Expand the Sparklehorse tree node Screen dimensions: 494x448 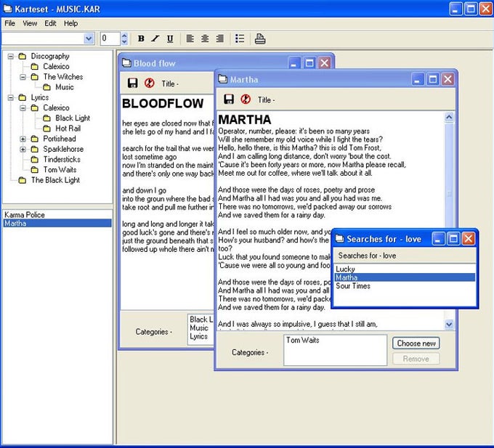tap(23, 150)
